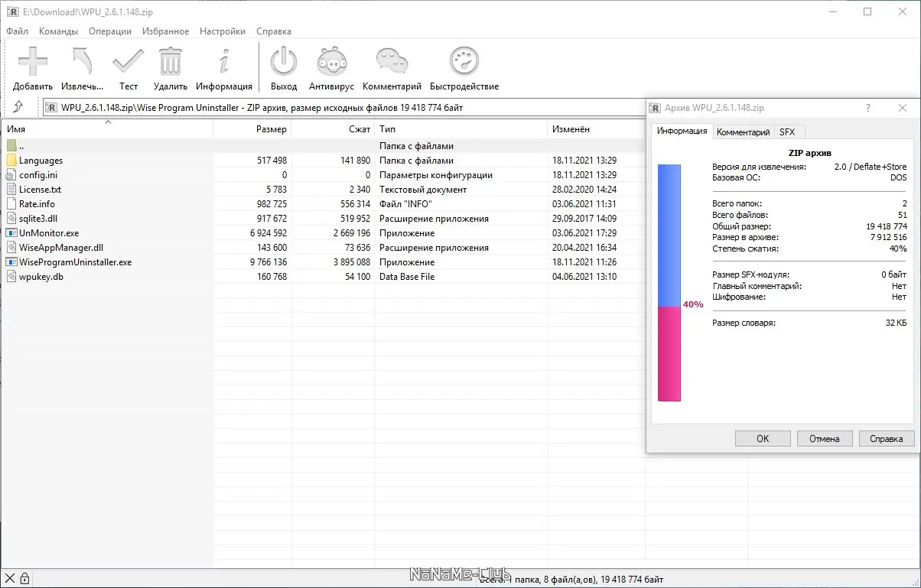
Task: Select the UnMonitor.exe file name
Action: click(x=49, y=233)
